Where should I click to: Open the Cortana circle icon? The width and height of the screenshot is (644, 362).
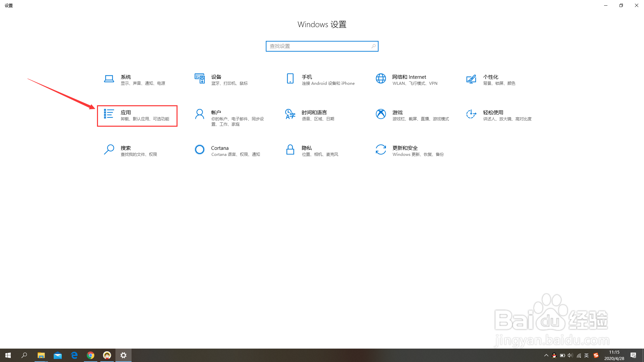tap(200, 149)
